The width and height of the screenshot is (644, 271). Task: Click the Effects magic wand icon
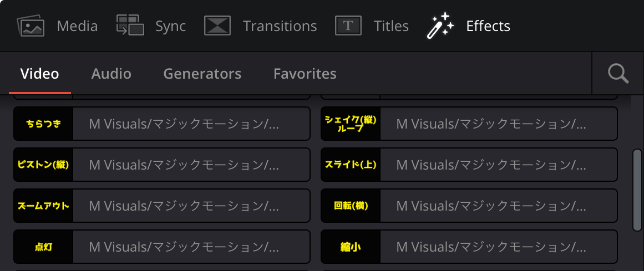[x=440, y=26]
